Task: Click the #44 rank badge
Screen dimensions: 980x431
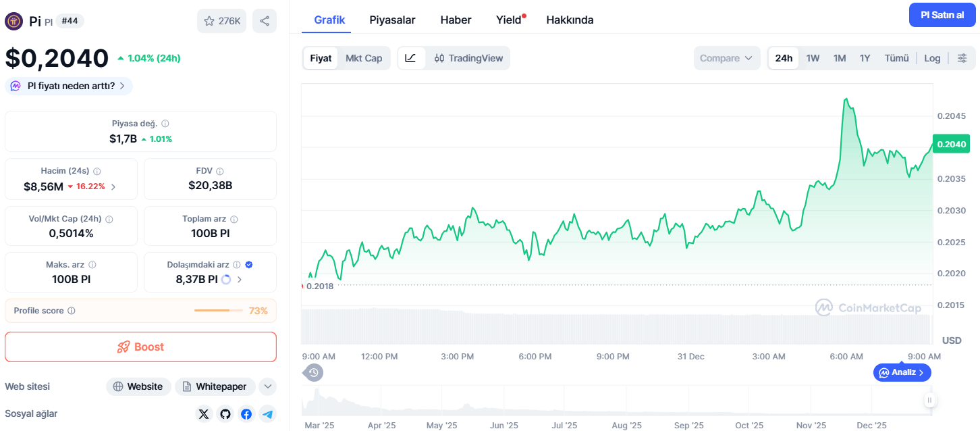Action: tap(70, 21)
